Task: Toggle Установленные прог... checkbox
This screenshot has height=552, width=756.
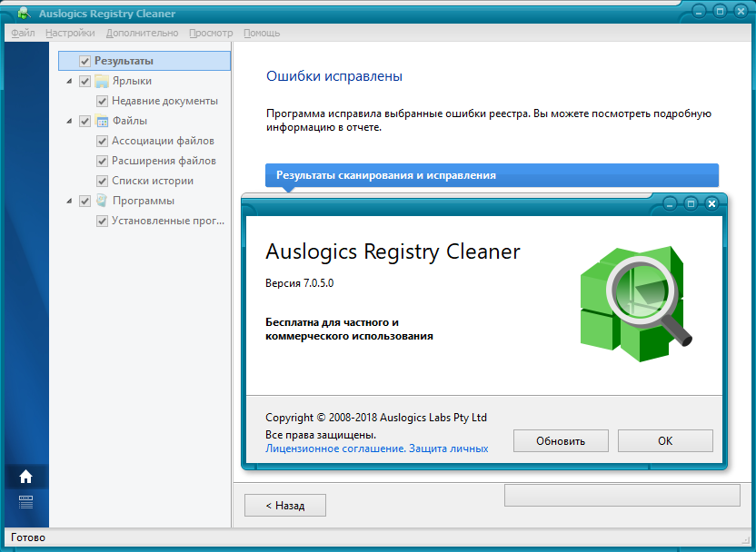Action: pos(102,222)
